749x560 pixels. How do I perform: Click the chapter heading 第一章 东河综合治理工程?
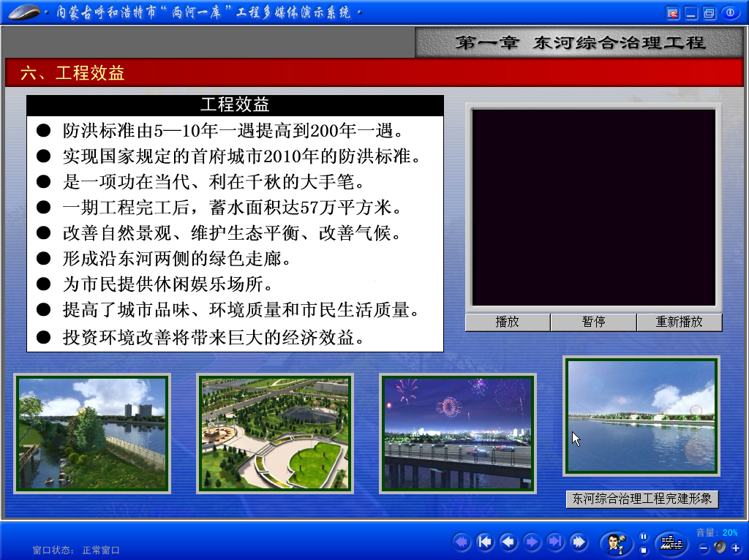point(580,43)
